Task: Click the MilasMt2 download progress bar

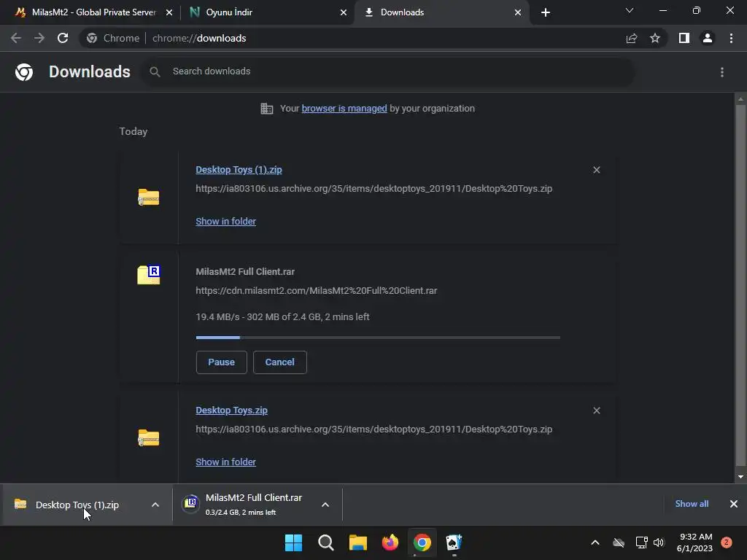Action: [x=378, y=338]
